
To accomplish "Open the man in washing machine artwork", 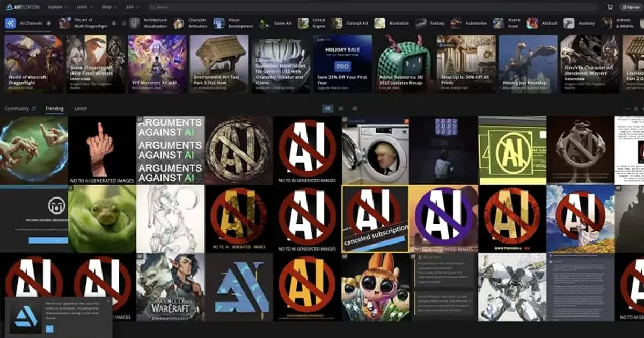I will point(375,150).
